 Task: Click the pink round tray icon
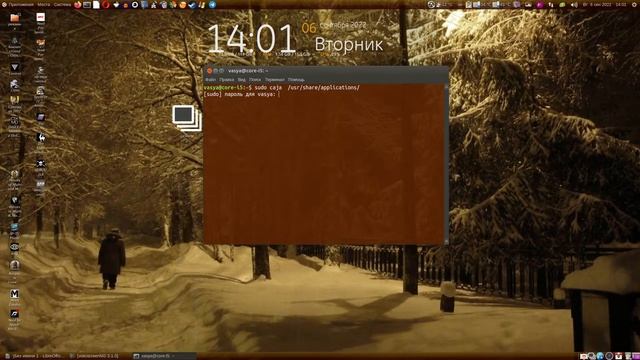pyautogui.click(x=539, y=5)
